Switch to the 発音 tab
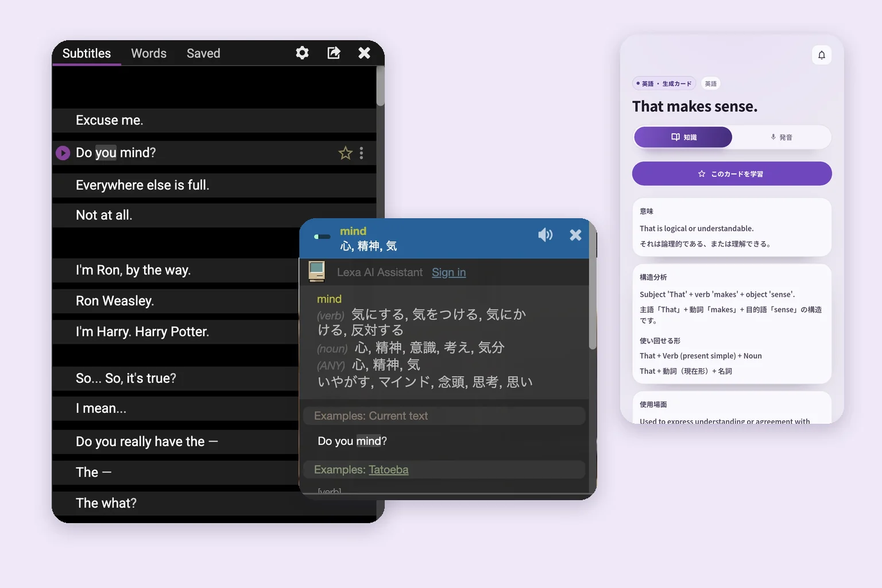 point(782,137)
